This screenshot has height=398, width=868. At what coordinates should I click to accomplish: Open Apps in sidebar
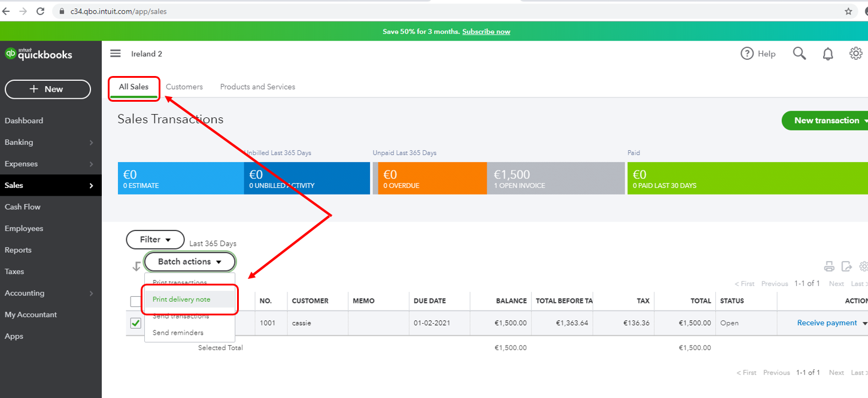coord(14,336)
